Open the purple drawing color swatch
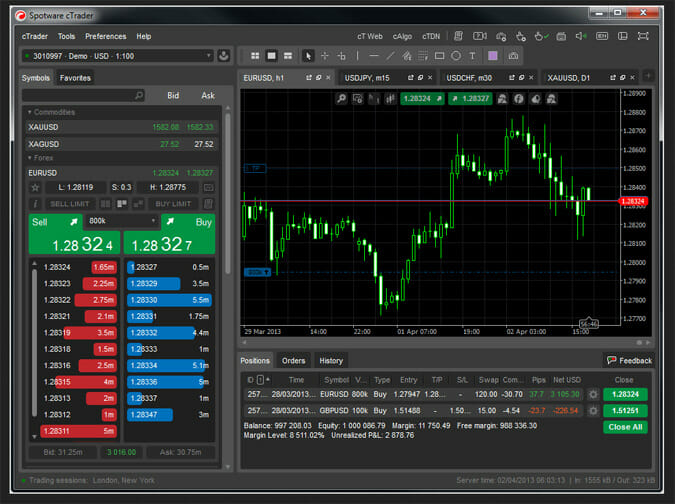675x504 pixels. 493,56
